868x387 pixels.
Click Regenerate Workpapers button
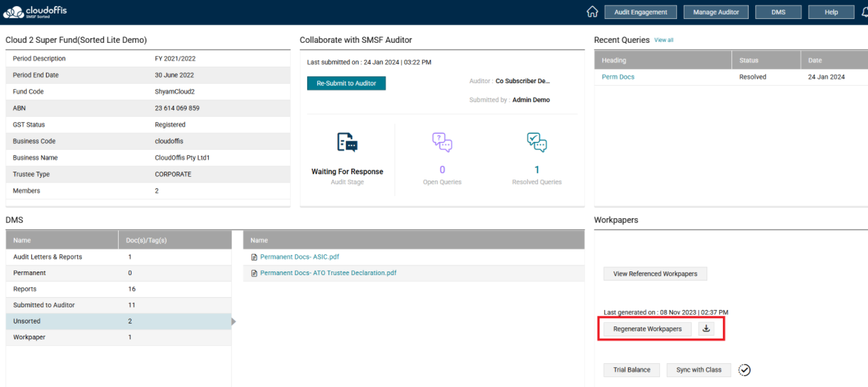(x=647, y=329)
